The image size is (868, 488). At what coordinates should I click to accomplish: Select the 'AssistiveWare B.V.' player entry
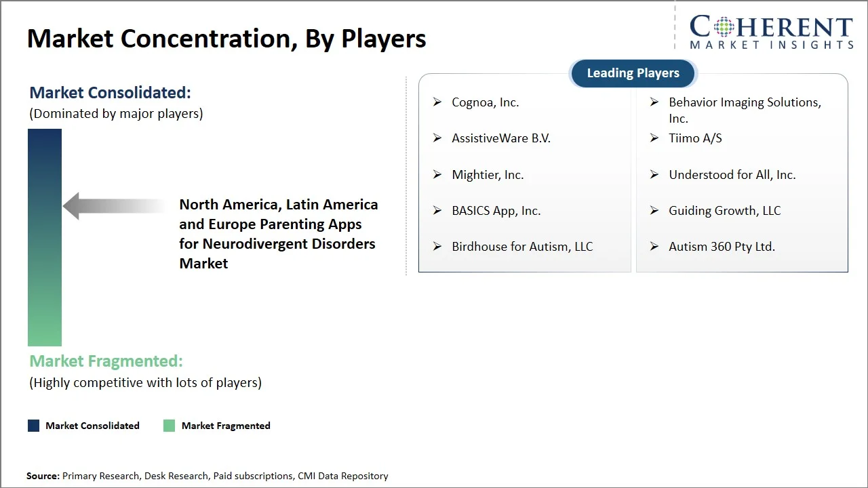coord(501,138)
